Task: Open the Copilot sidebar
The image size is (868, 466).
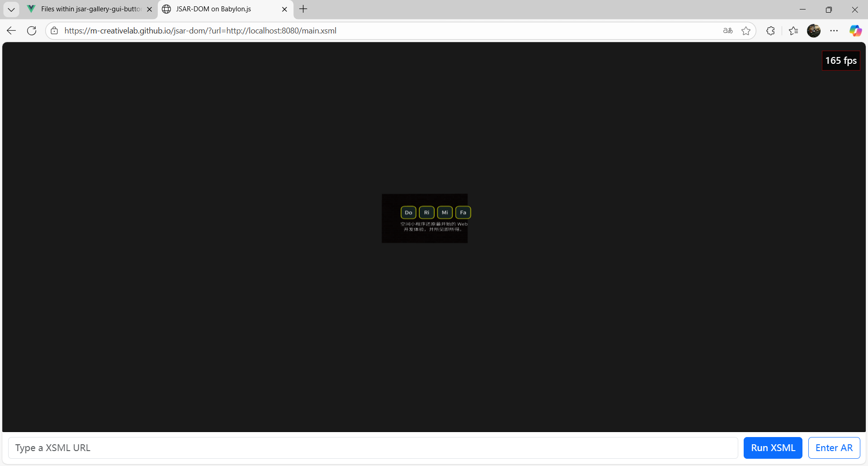Action: tap(855, 31)
